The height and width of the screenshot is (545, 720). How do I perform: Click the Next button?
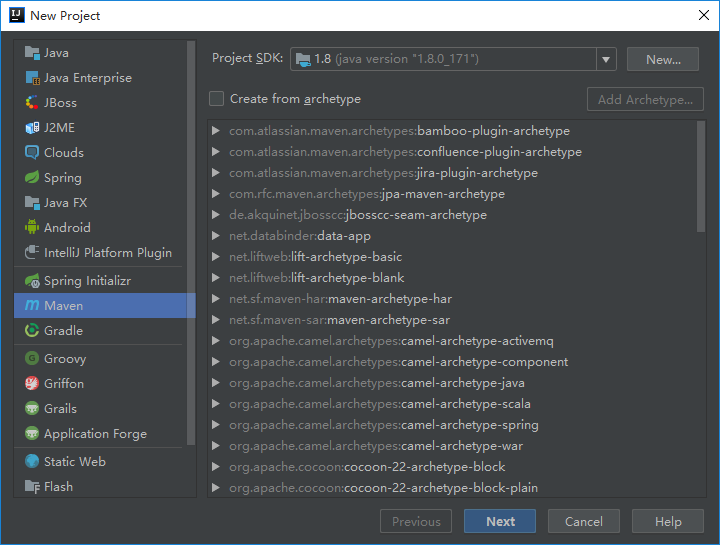click(x=500, y=521)
